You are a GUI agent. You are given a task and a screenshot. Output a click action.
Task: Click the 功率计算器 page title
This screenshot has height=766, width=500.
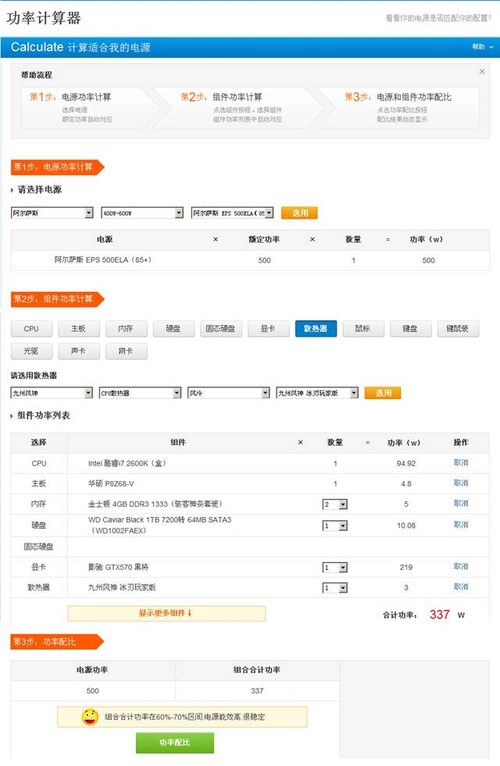pos(43,18)
